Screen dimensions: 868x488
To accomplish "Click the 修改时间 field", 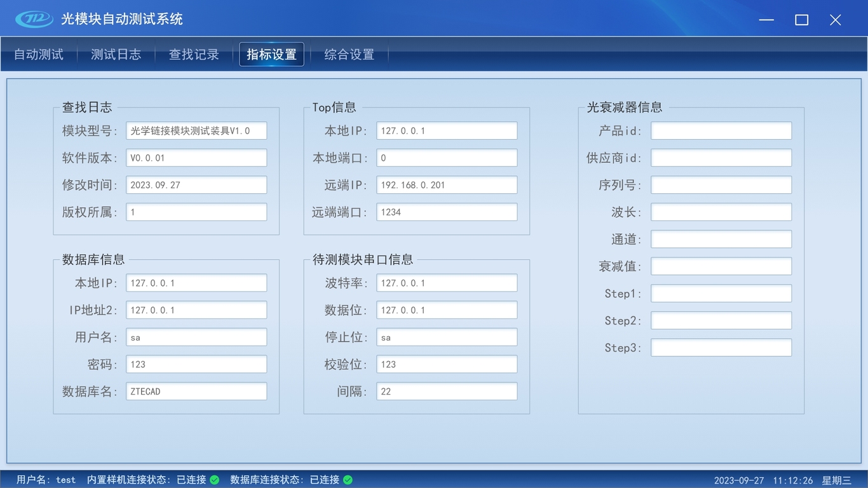I will (x=196, y=185).
